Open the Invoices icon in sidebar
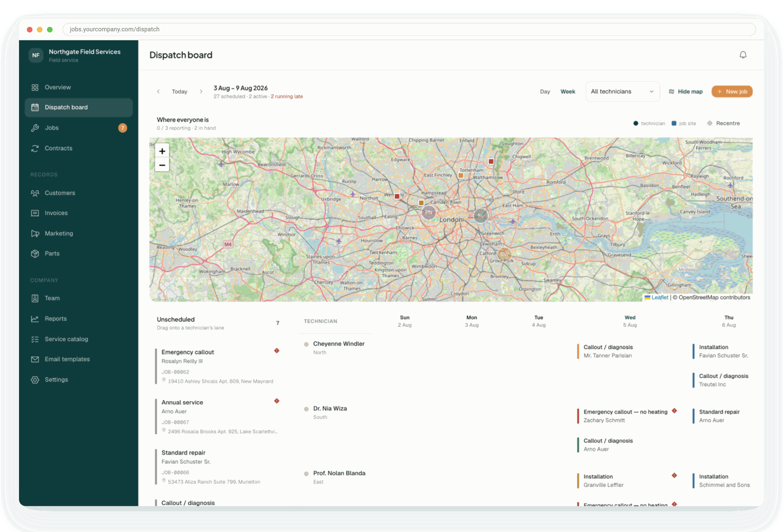Image resolution: width=783 pixels, height=532 pixels. pos(35,213)
